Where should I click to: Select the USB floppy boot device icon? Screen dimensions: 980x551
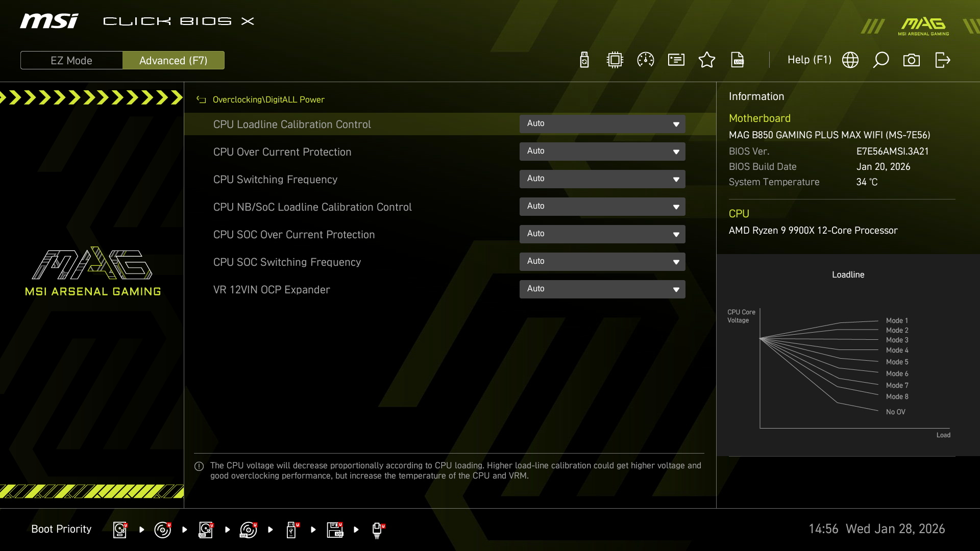[335, 530]
